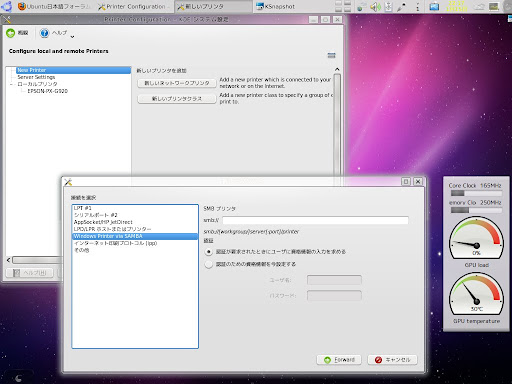
Task: Maximize the new printer dialog
Action: [x=406, y=181]
